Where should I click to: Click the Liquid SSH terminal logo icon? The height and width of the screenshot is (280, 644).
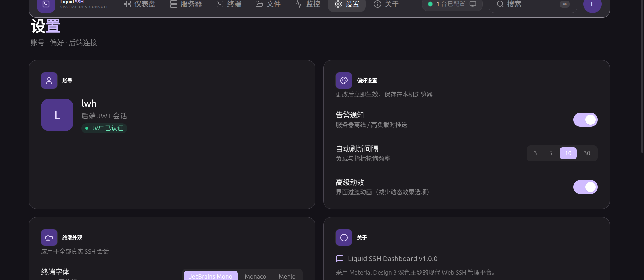(46, 4)
